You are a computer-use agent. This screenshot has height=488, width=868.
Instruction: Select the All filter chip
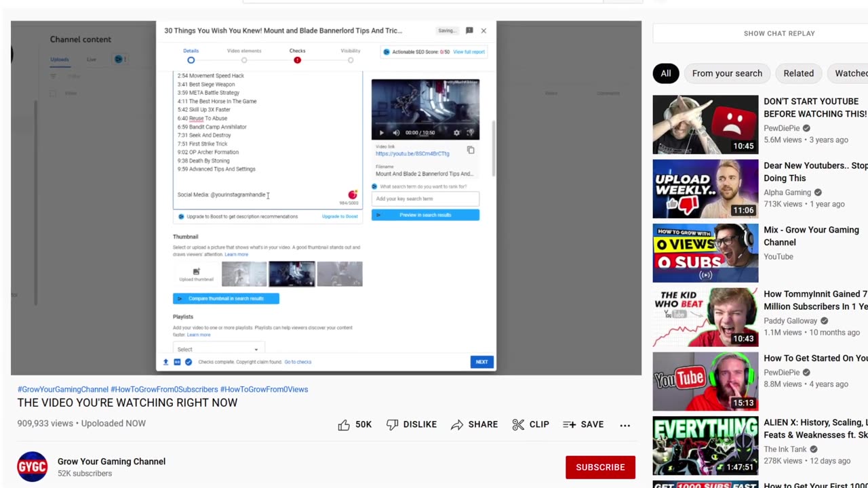pyautogui.click(x=666, y=73)
